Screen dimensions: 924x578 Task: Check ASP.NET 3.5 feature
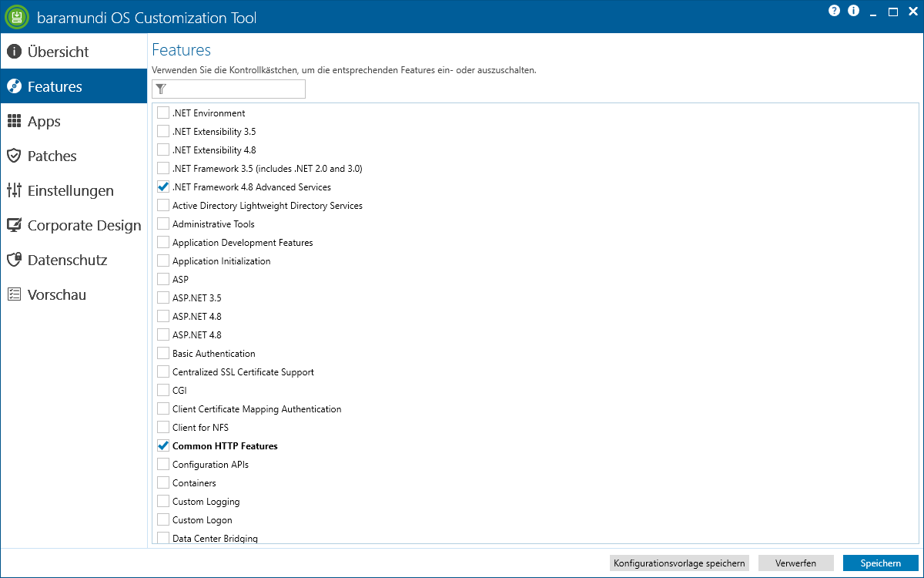pyautogui.click(x=163, y=297)
